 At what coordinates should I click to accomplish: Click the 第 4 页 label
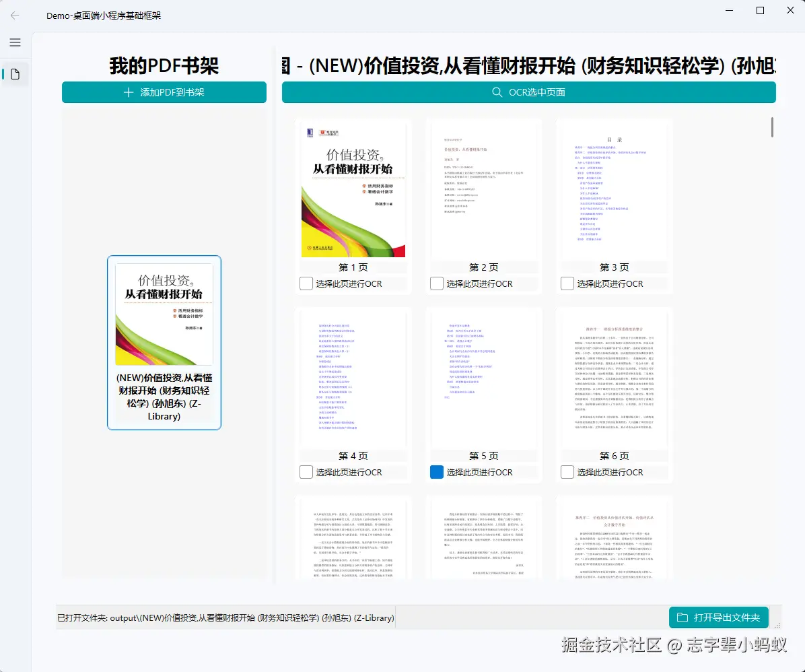pyautogui.click(x=353, y=456)
